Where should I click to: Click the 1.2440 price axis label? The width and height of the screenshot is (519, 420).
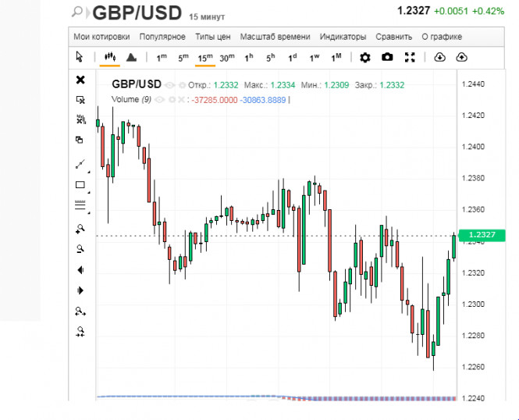tap(473, 84)
